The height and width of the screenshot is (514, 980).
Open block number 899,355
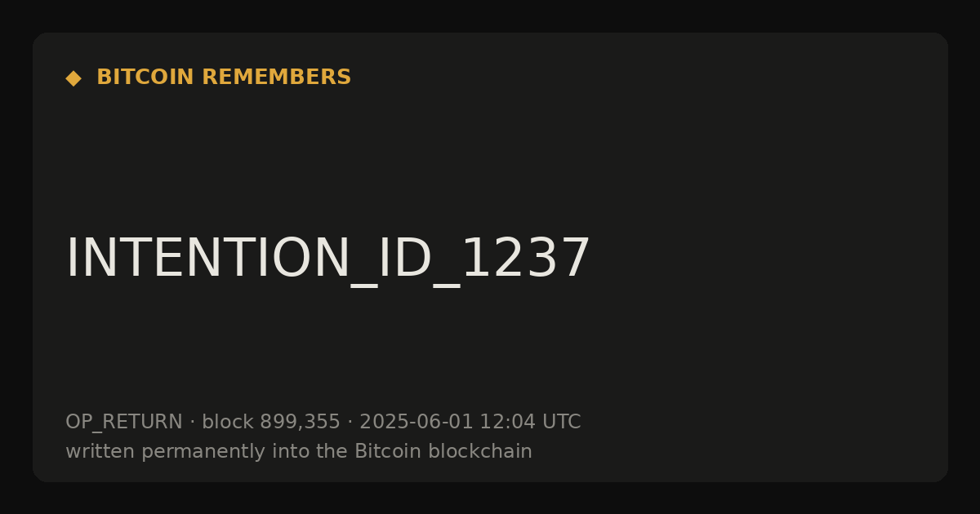pos(300,423)
